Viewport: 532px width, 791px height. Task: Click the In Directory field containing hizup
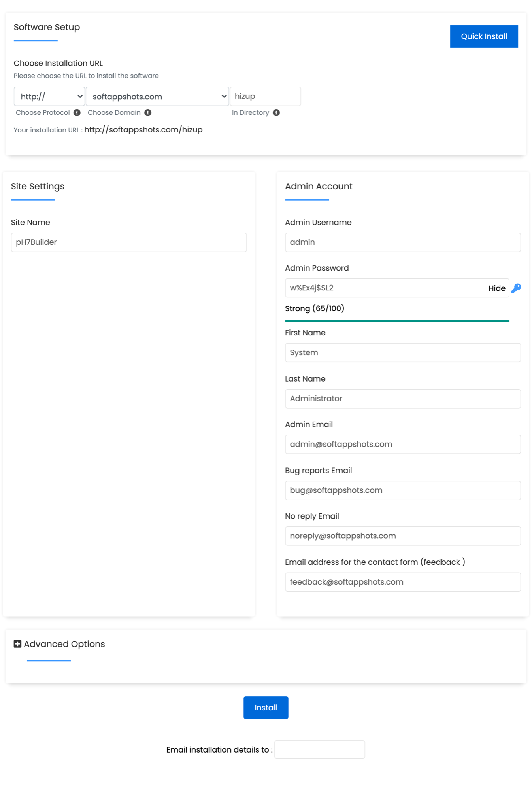click(265, 96)
